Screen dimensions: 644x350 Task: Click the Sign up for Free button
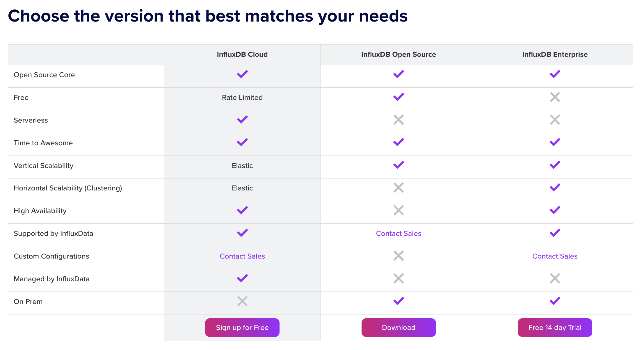(242, 328)
